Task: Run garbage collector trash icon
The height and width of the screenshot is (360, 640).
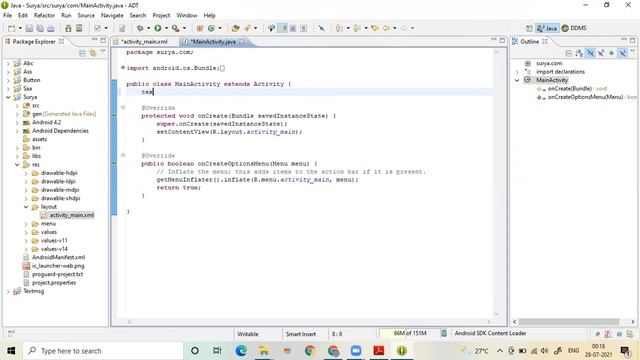Action: [x=444, y=333]
